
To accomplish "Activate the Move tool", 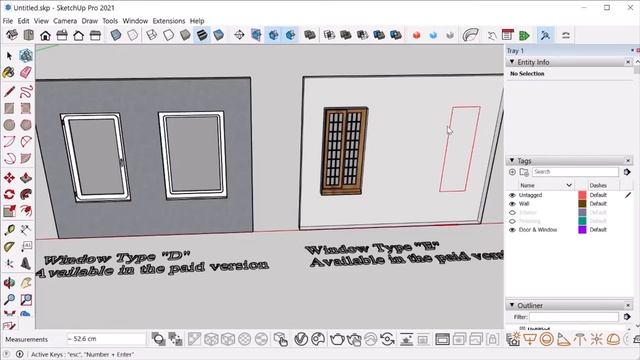I will (x=9, y=178).
